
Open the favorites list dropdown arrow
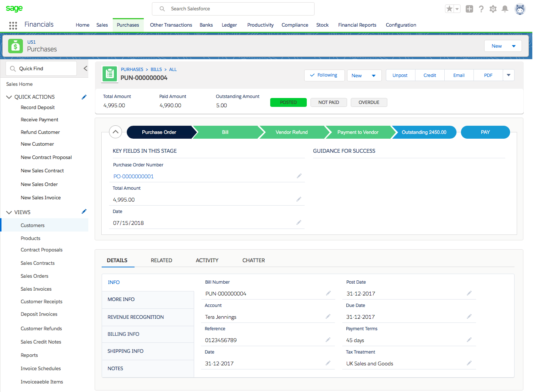click(x=457, y=9)
